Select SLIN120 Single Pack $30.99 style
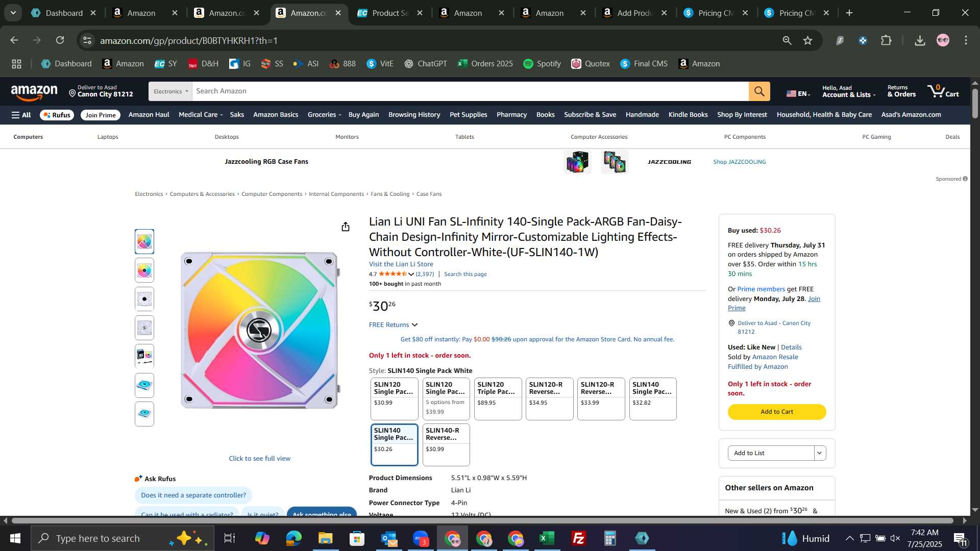This screenshot has width=980, height=551. (x=394, y=399)
